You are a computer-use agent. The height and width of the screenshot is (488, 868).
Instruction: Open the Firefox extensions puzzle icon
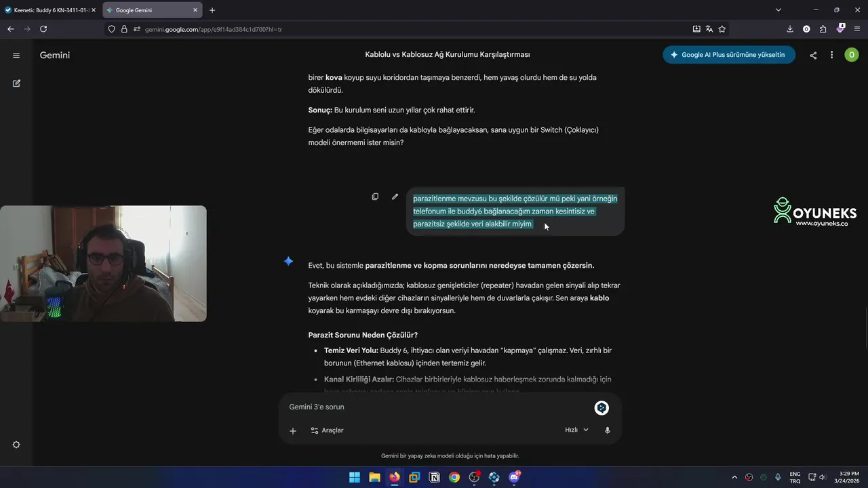[823, 29]
